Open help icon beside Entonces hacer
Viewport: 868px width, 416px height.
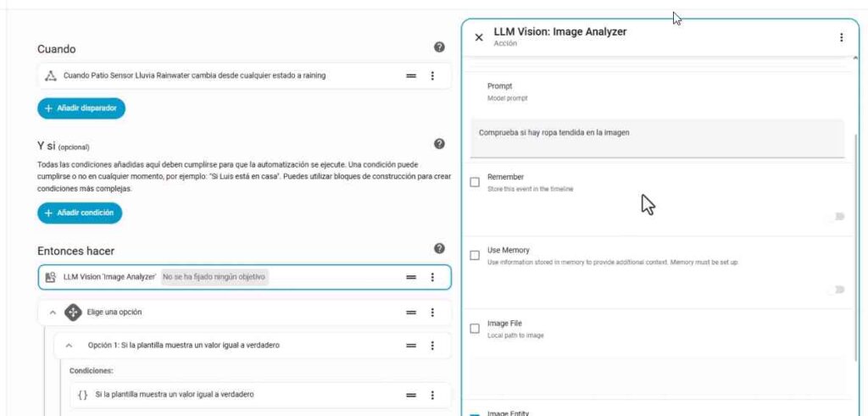[x=439, y=249]
